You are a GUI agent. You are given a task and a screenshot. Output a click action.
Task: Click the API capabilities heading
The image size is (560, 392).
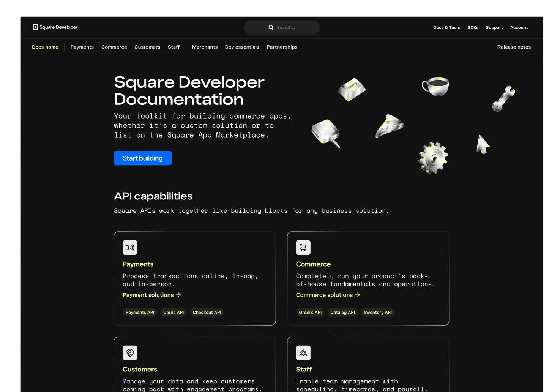153,196
